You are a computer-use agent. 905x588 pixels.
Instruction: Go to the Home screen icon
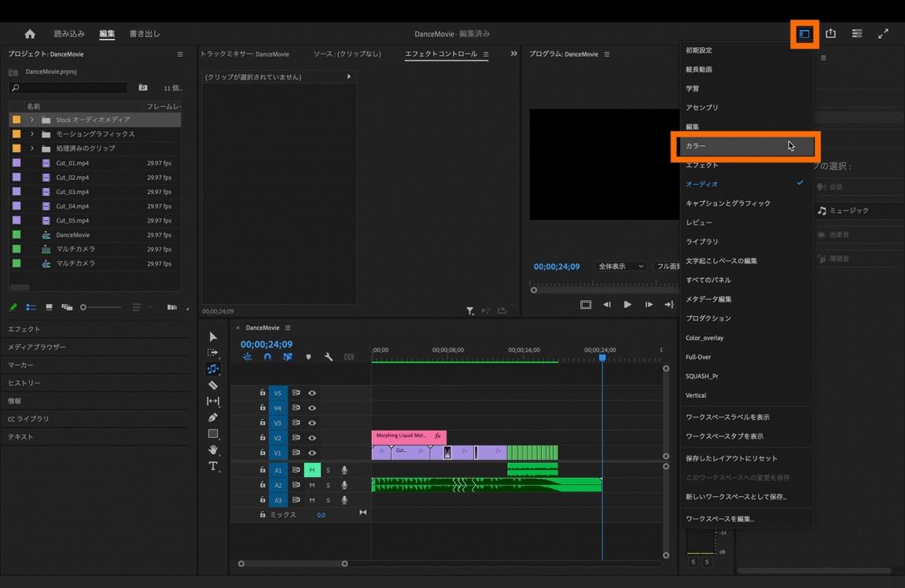click(x=30, y=34)
